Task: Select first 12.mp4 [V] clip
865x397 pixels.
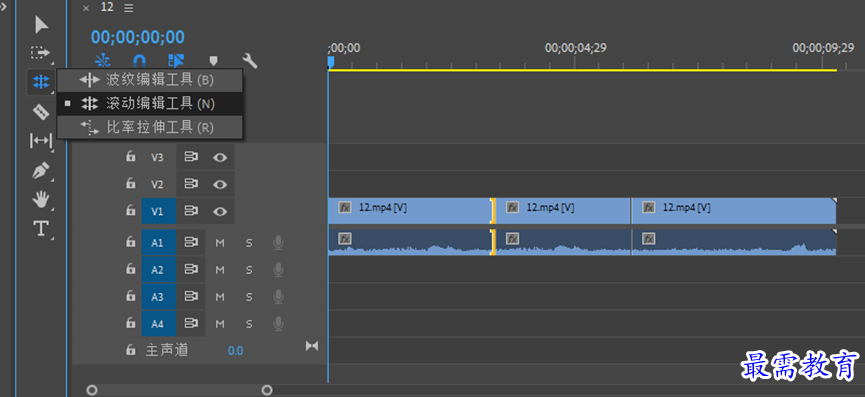Action: [x=409, y=211]
